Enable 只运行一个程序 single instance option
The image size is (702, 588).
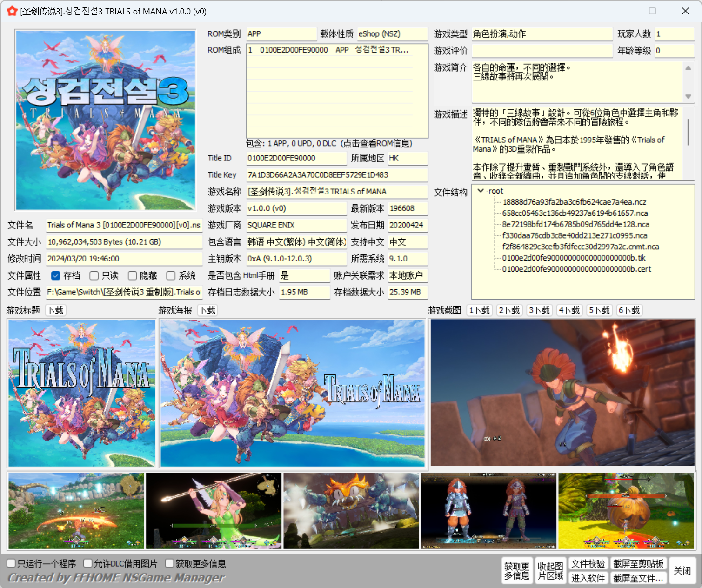click(12, 563)
